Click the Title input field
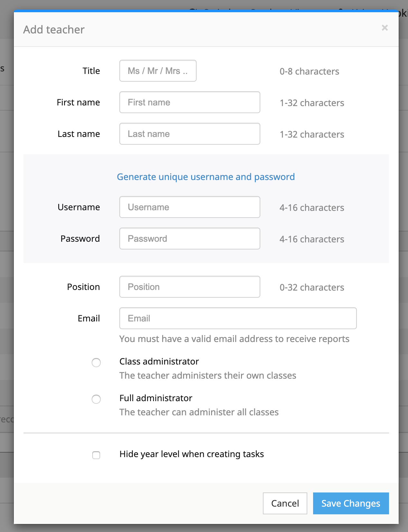Viewport: 408px width, 532px height. pyautogui.click(x=158, y=71)
